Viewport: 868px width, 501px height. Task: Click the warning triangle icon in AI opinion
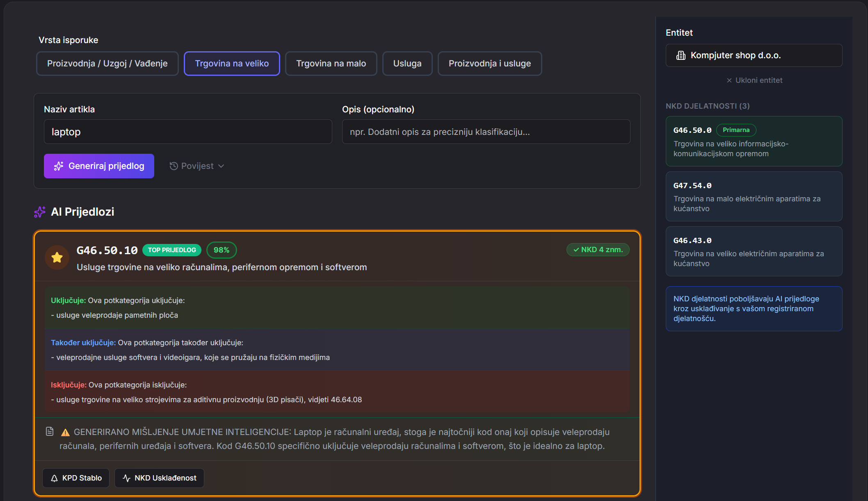click(65, 433)
